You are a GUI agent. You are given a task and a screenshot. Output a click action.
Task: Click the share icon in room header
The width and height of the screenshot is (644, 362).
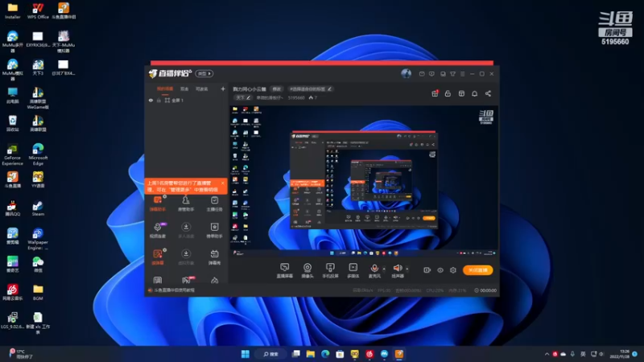tap(488, 93)
